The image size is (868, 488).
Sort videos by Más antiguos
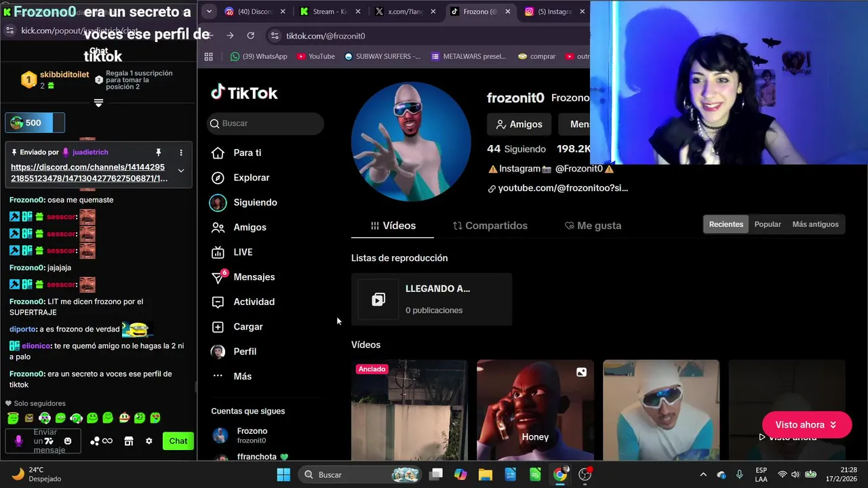click(815, 224)
